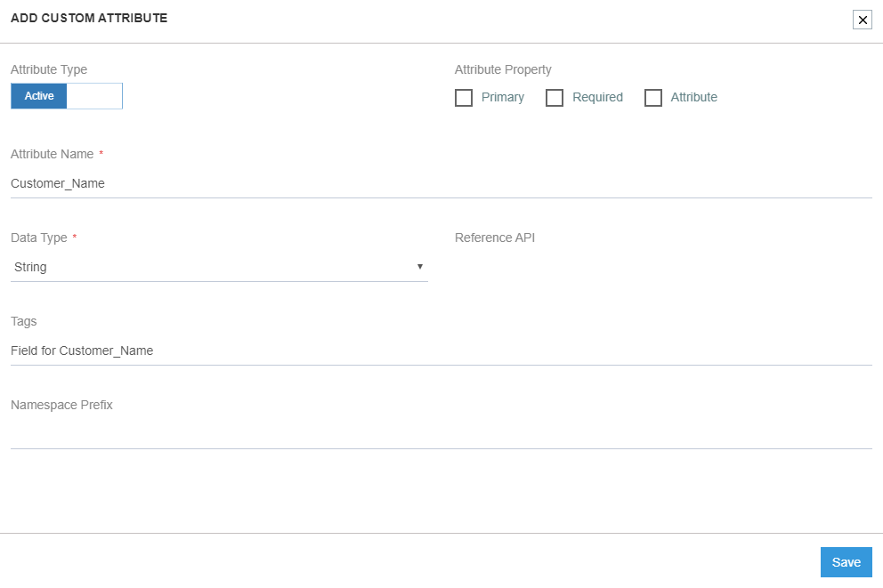This screenshot has width=883, height=588.
Task: Check the Required checkbox
Action: [555, 98]
